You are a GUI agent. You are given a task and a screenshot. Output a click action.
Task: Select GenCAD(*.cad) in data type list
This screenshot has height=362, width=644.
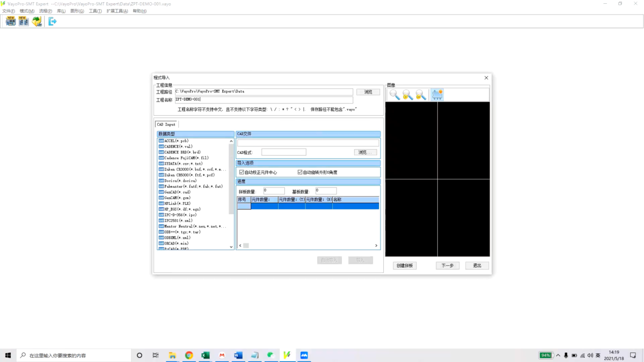click(177, 192)
